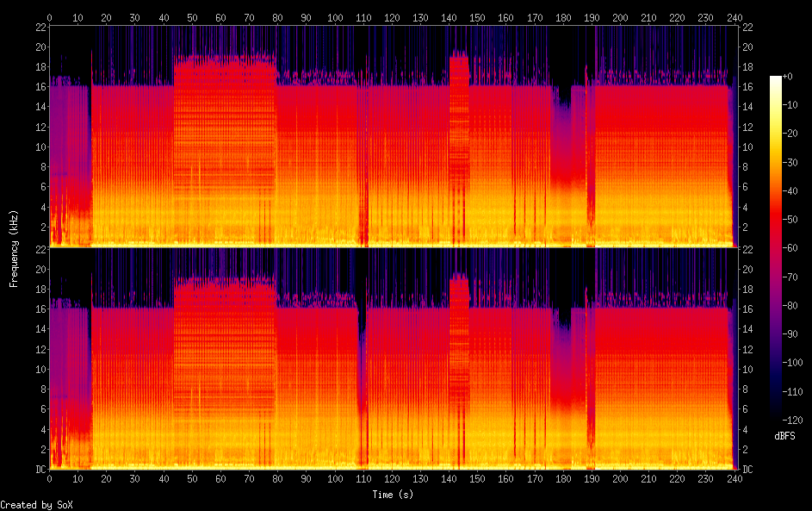The height and width of the screenshot is (511, 812).
Task: Click "240" on the bottom time axis
Action: (735, 479)
